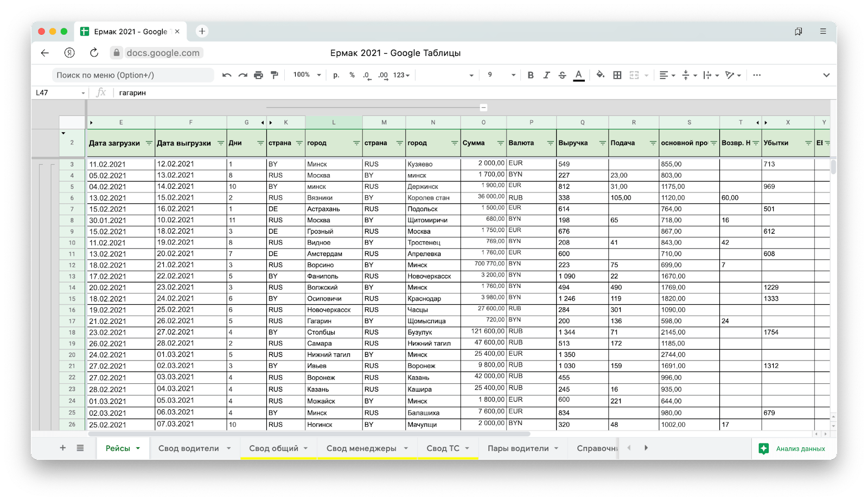This screenshot has width=868, height=501.
Task: Open the cell borders tool
Action: pyautogui.click(x=617, y=75)
